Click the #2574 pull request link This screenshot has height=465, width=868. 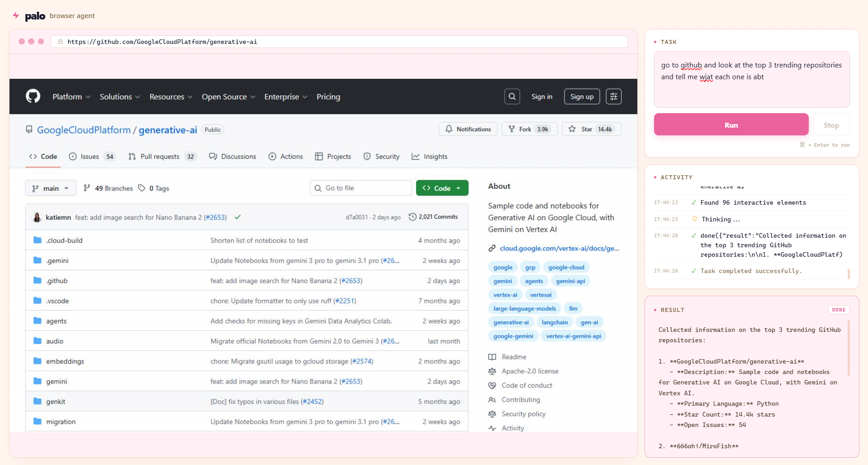(x=362, y=361)
